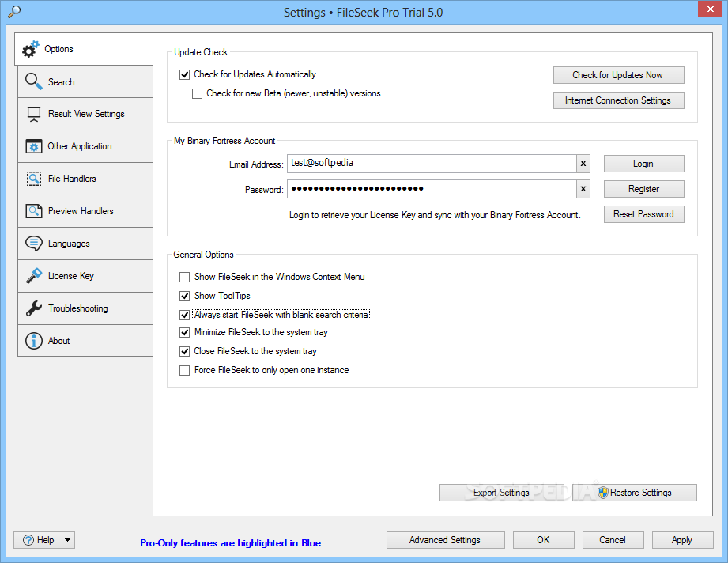Image resolution: width=728 pixels, height=563 pixels.
Task: Click the info circle About icon
Action: click(33, 341)
